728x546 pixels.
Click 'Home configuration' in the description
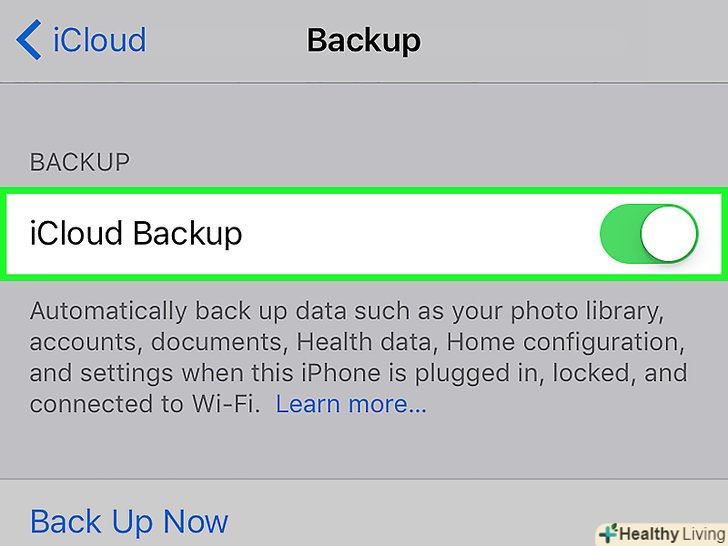(x=565, y=343)
